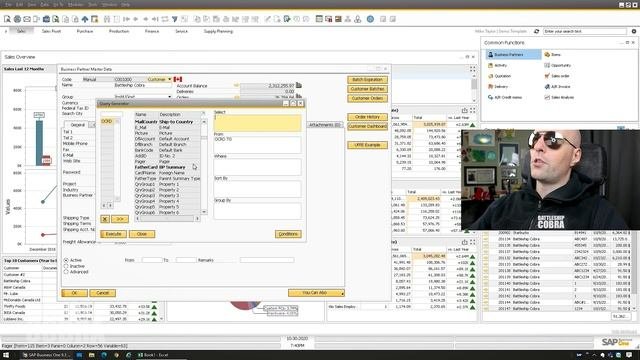The height and width of the screenshot is (360, 640).
Task: Click the Customer Orders button
Action: pyautogui.click(x=367, y=98)
